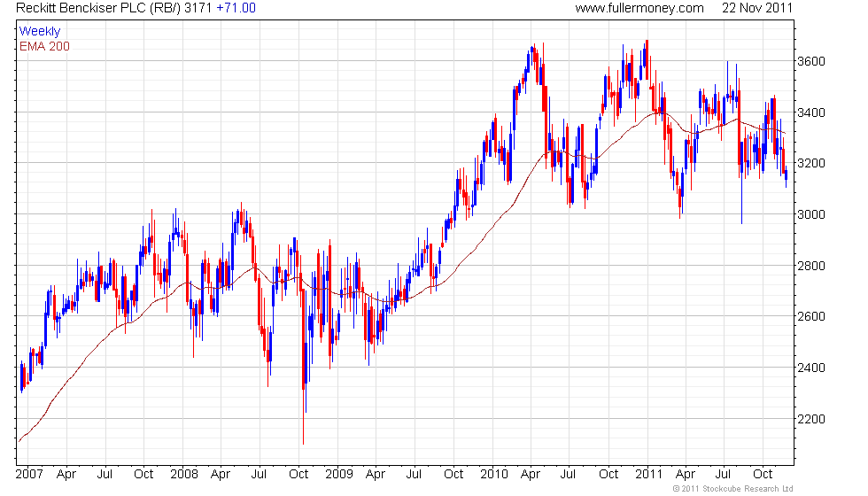Click the 3200 price axis label
Viewport: 868px width, 496px height.
coord(811,163)
